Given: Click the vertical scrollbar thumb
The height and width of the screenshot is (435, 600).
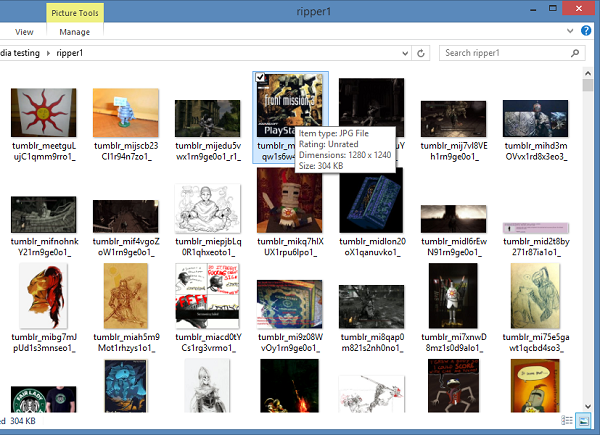Looking at the screenshot, I should coord(588,85).
